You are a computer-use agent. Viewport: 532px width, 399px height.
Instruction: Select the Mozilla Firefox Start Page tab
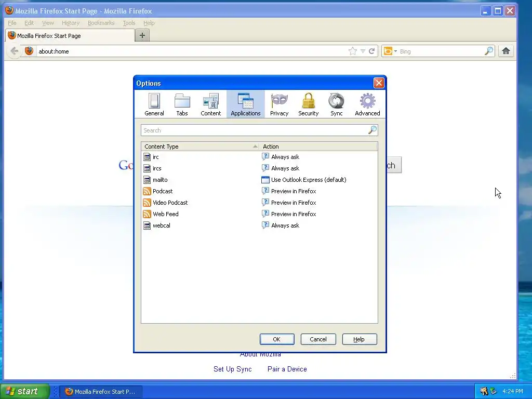70,36
